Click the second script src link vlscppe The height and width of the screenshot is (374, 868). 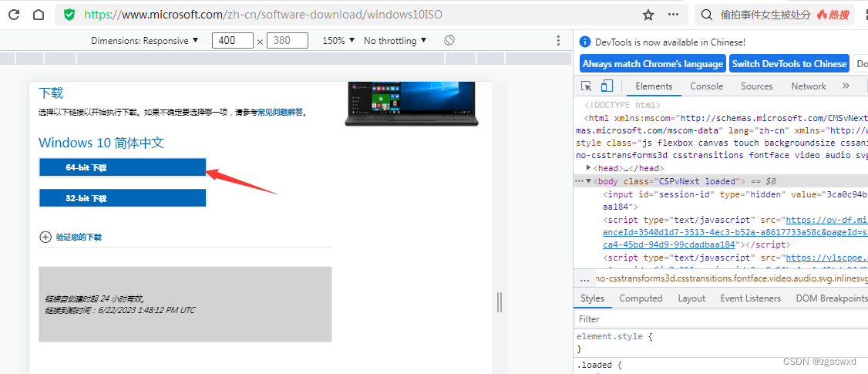coord(826,258)
